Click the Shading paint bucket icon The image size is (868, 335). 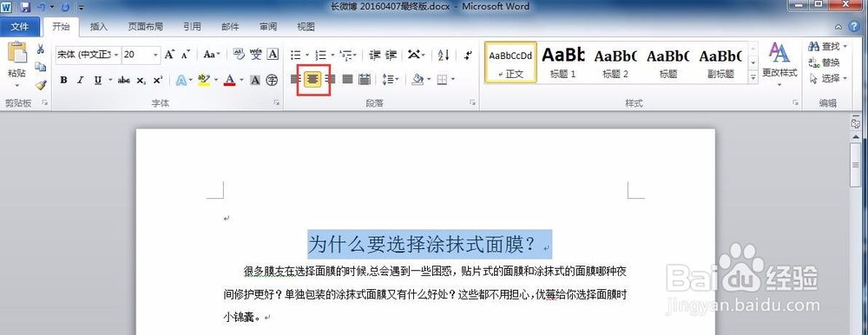tap(418, 80)
